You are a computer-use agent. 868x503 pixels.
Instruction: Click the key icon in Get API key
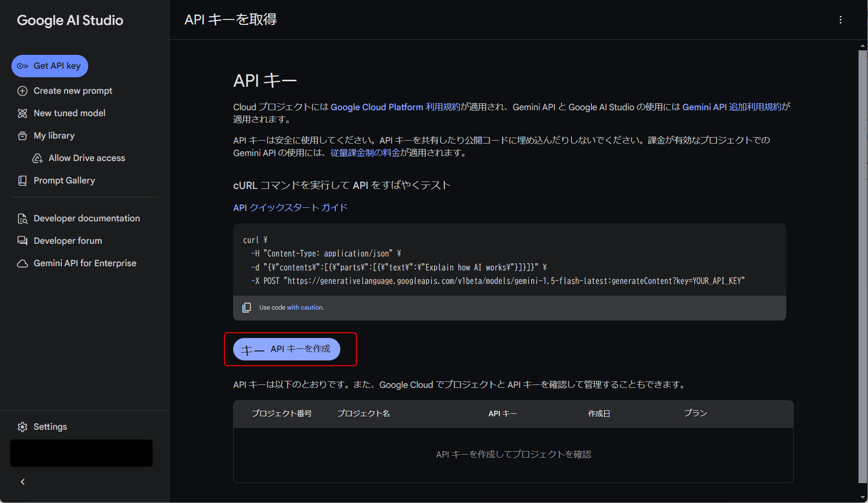pos(22,66)
